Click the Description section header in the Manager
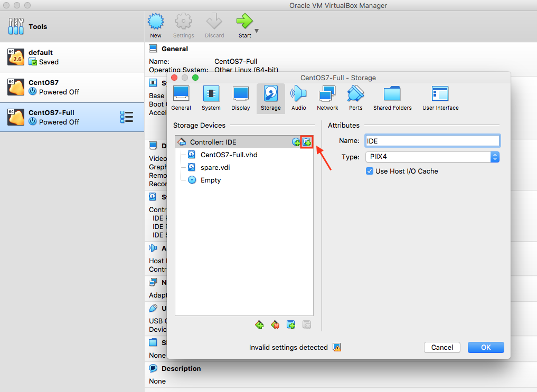 click(x=181, y=369)
